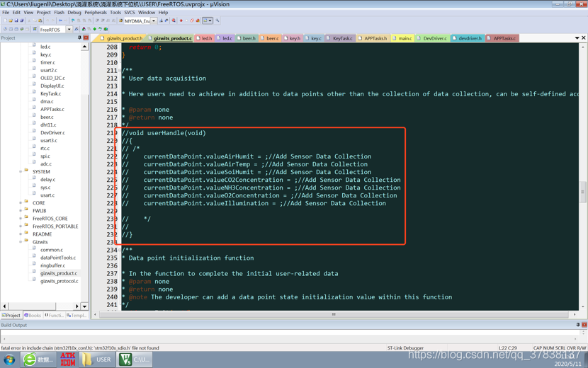
Task: Open the MYDMA_Ena find dropdown
Action: coord(154,21)
